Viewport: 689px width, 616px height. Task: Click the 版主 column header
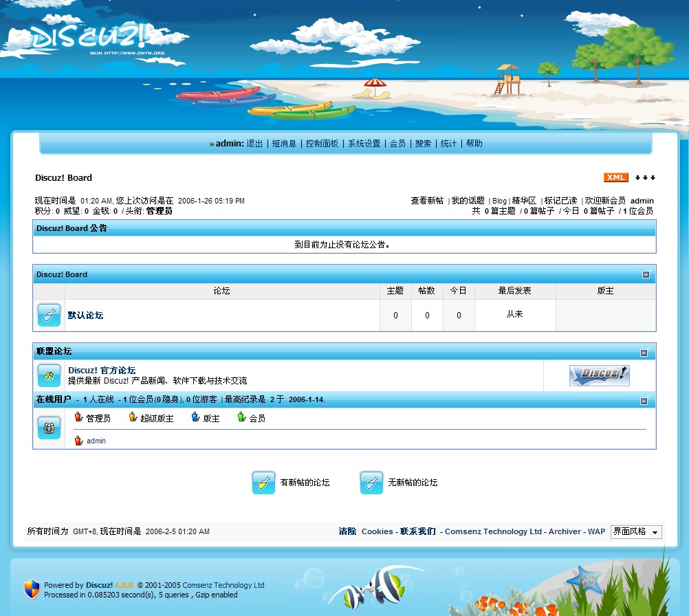point(605,291)
